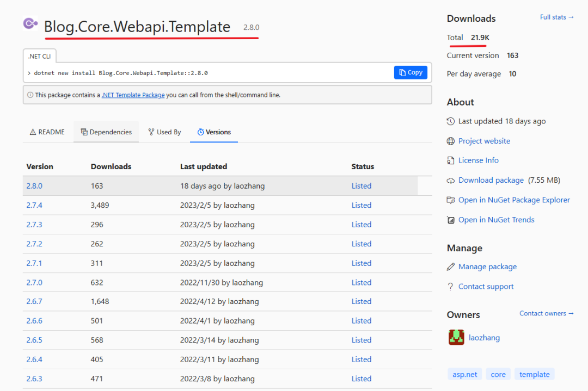Copy the dotnet install command

pos(411,73)
